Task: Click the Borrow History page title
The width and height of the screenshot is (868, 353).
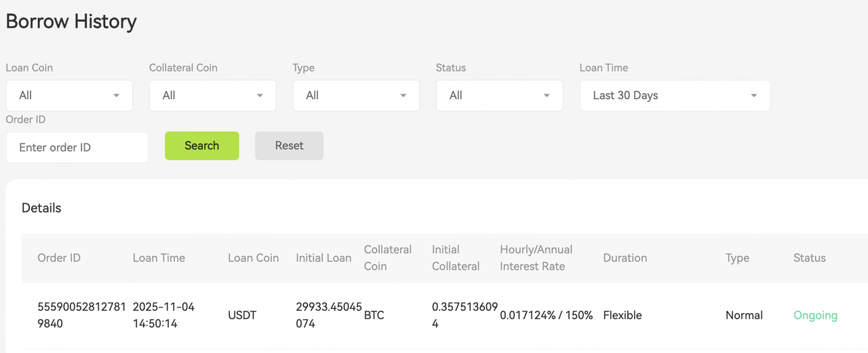Action: pos(71,22)
